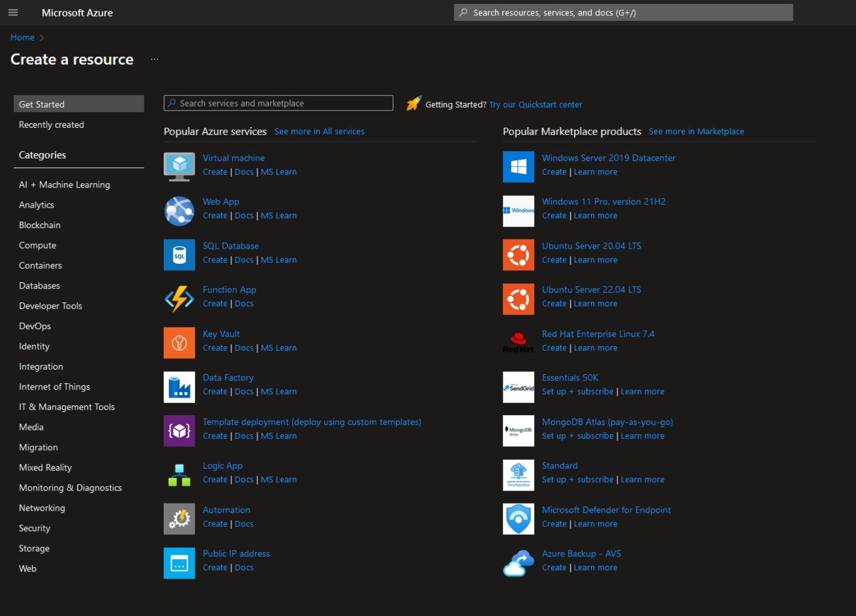The image size is (856, 616).
Task: Click the top Search resources, services, docs bar
Action: 623,13
